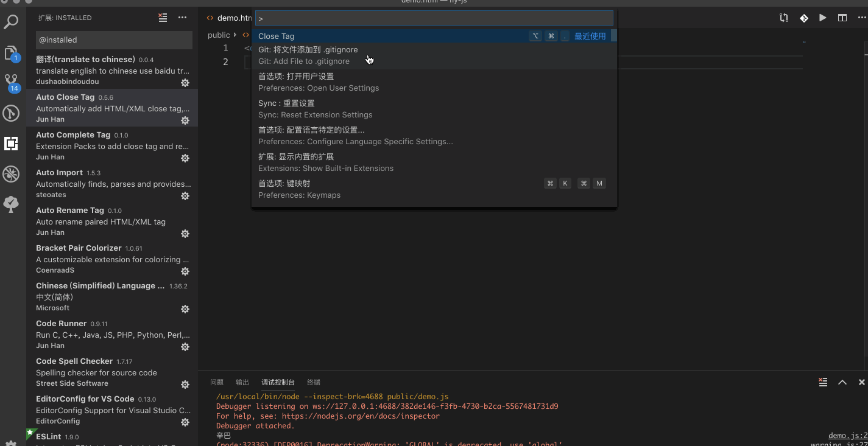Open manage gear for Chinese Language pack
This screenshot has width=868, height=446.
185,309
